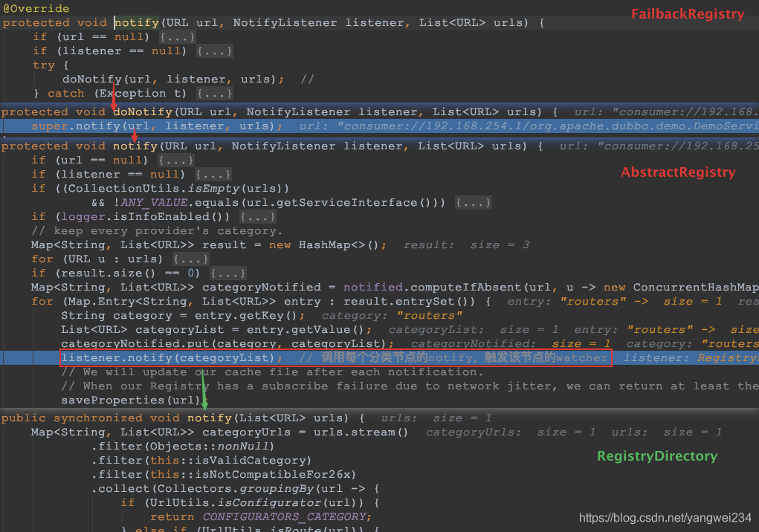Expand folded 'for (URL u : urls)' loop
This screenshot has width=759, height=532.
coord(191,259)
